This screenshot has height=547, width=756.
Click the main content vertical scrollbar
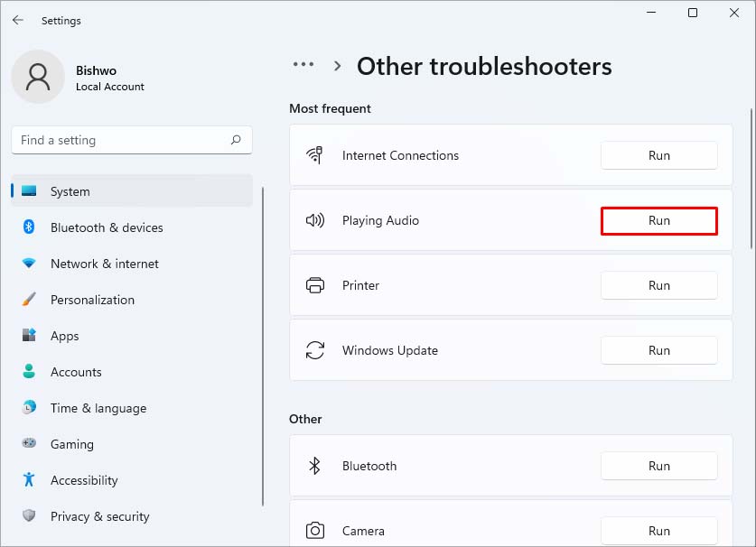[x=751, y=179]
